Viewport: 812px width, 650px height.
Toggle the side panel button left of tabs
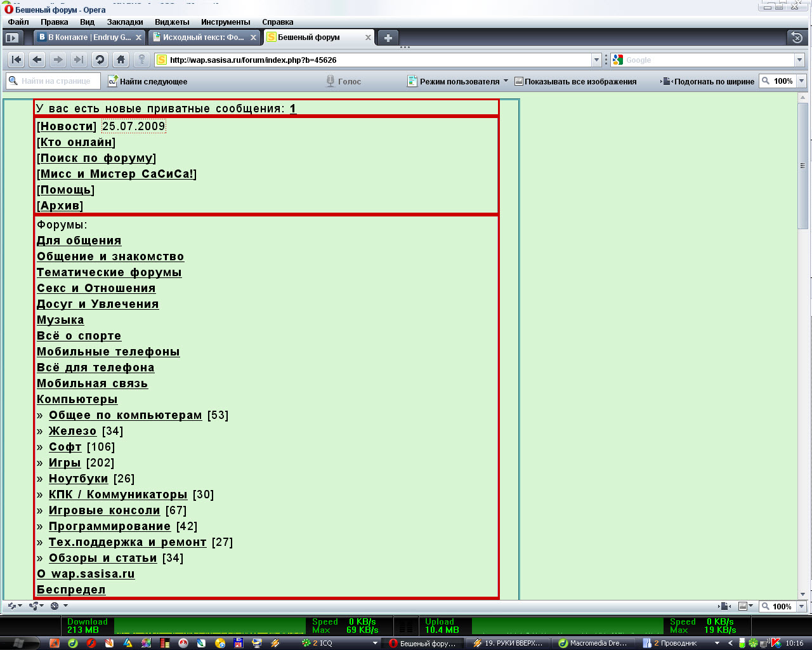tap(14, 37)
